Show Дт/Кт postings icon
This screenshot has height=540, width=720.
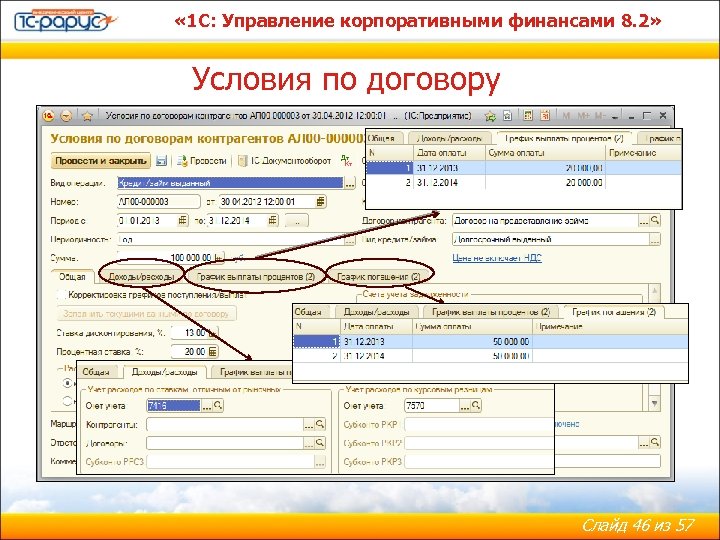pyautogui.click(x=347, y=160)
